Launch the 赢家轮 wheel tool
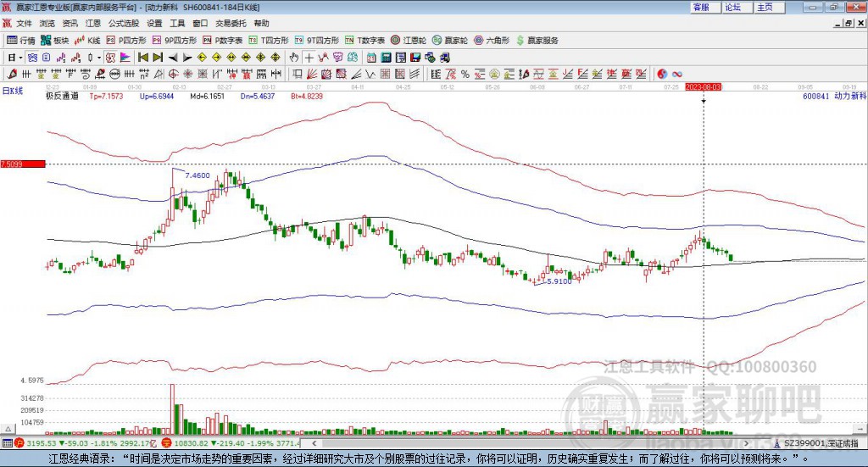Viewport: 868px width, 467px height. [x=449, y=41]
